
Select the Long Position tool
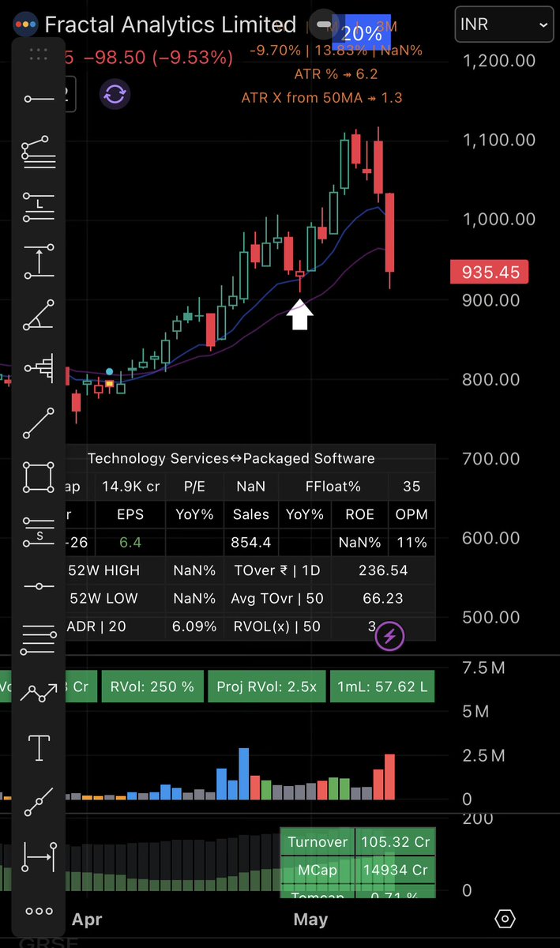click(x=39, y=205)
